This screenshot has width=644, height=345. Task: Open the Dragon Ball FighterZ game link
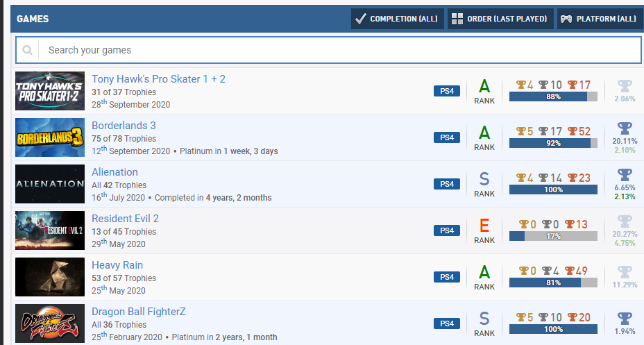[138, 311]
